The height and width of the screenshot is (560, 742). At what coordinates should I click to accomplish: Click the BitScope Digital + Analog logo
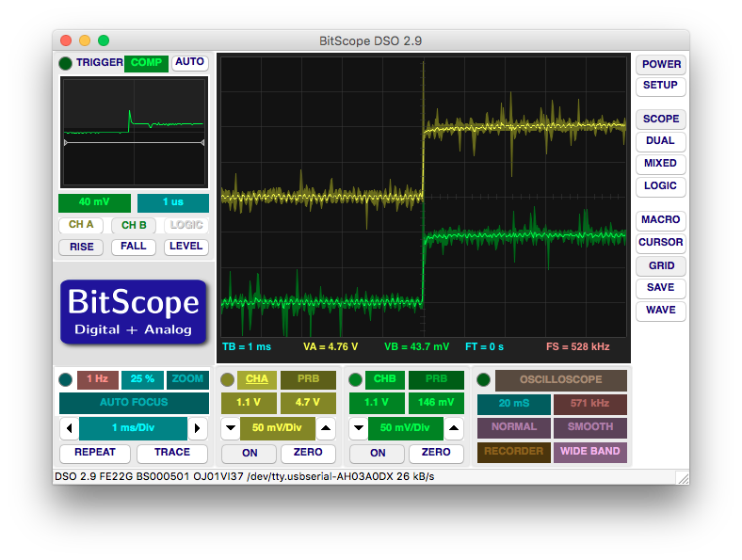tap(134, 312)
